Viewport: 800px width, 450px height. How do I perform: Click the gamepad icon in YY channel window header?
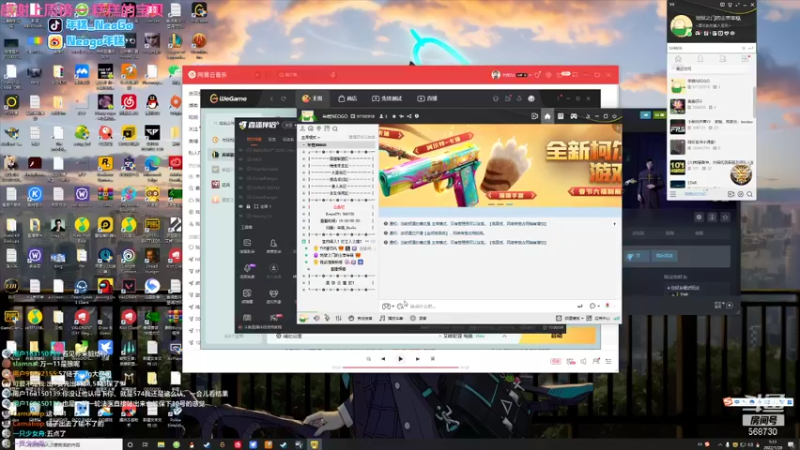pos(574,116)
